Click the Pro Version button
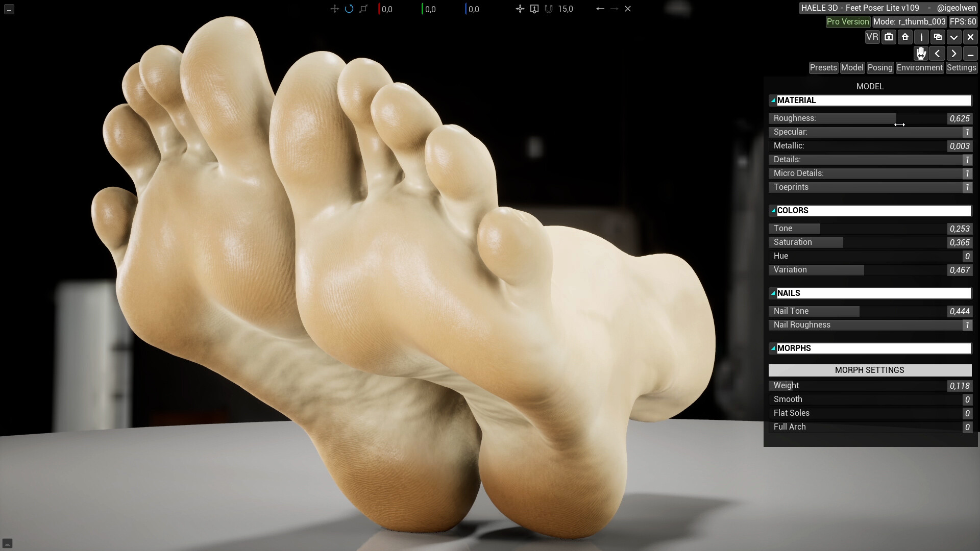 [847, 22]
